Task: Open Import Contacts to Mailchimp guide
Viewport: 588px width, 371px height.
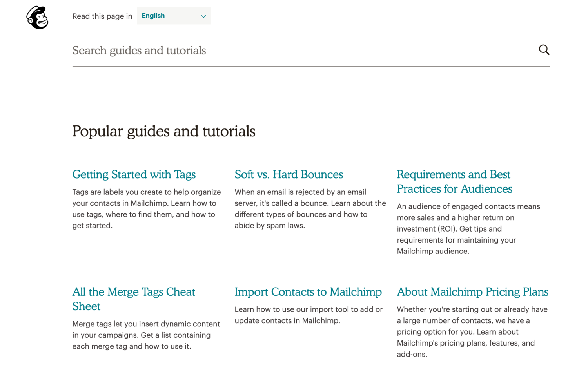Action: pos(308,292)
